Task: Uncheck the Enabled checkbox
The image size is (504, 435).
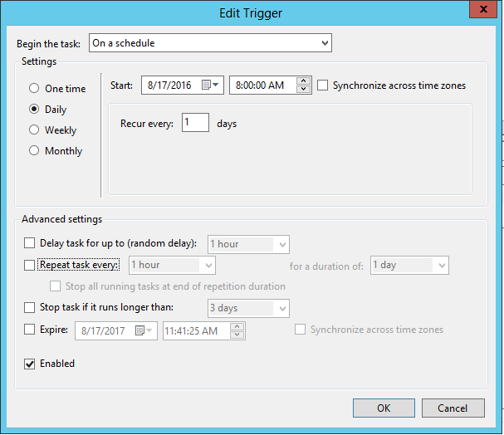Action: [x=30, y=364]
